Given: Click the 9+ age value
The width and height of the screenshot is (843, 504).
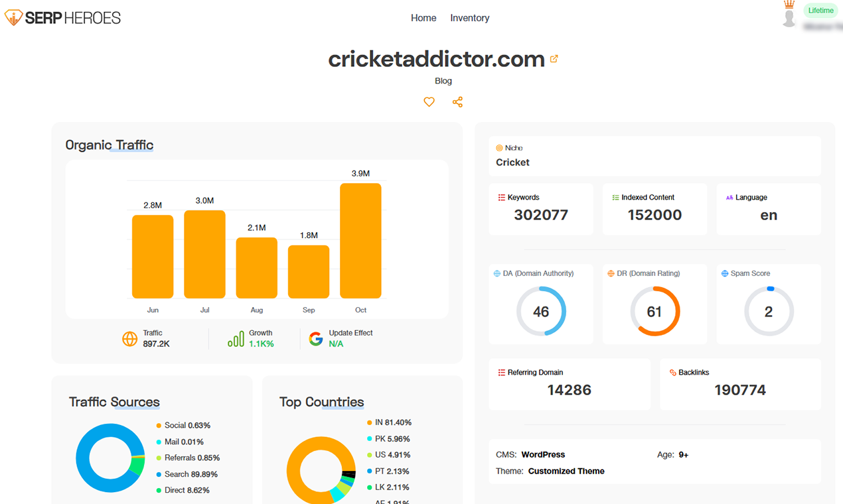Looking at the screenshot, I should click(683, 455).
